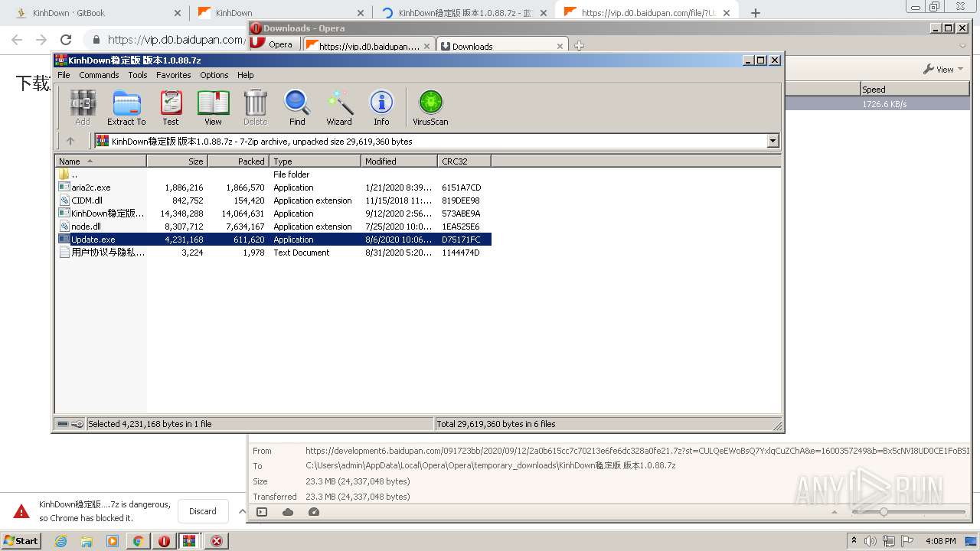This screenshot has height=551, width=980.
Task: Select the Update.exe file
Action: click(273, 240)
